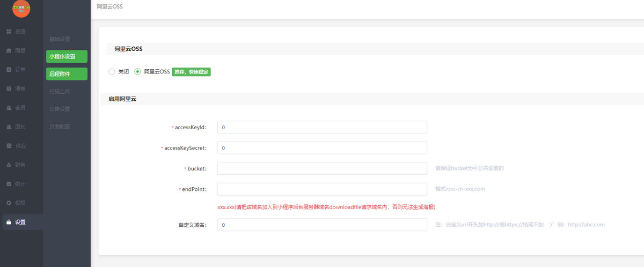Click the 统计 statistics icon

tap(9, 184)
